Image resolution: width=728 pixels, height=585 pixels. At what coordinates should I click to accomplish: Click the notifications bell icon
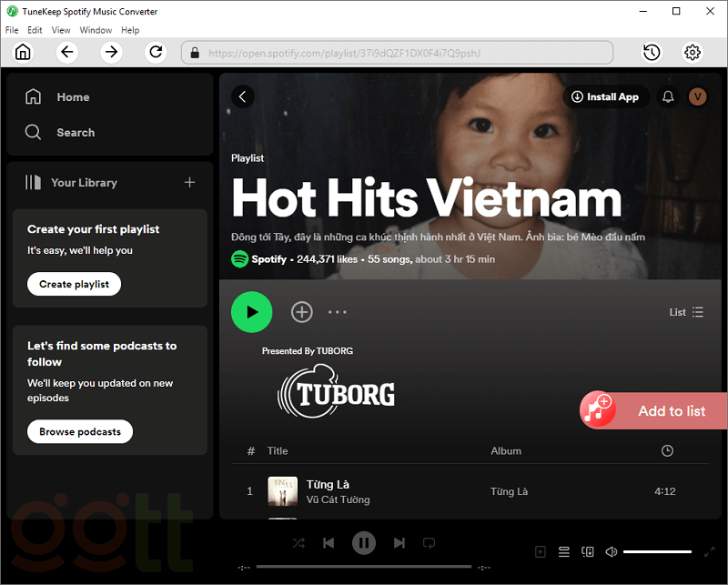[x=667, y=96]
